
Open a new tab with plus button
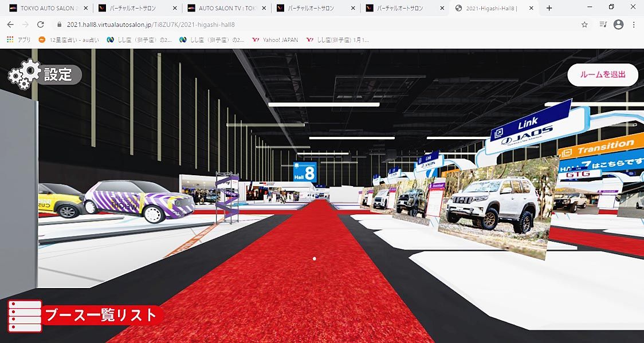[549, 8]
